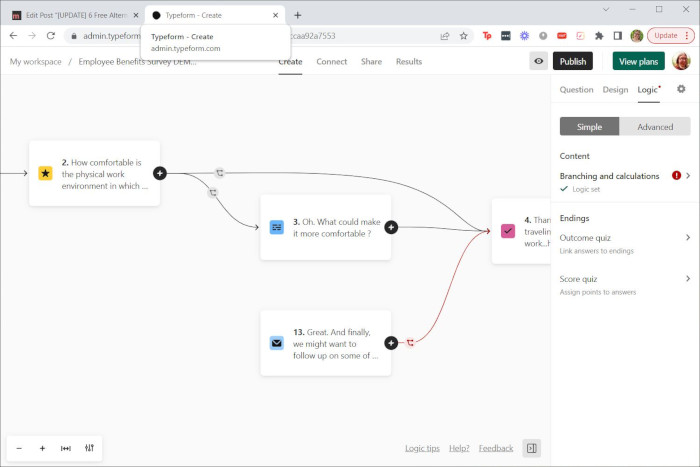This screenshot has width=700, height=467.
Task: Collapse the side panel with the bottom-right icon
Action: pyautogui.click(x=532, y=448)
